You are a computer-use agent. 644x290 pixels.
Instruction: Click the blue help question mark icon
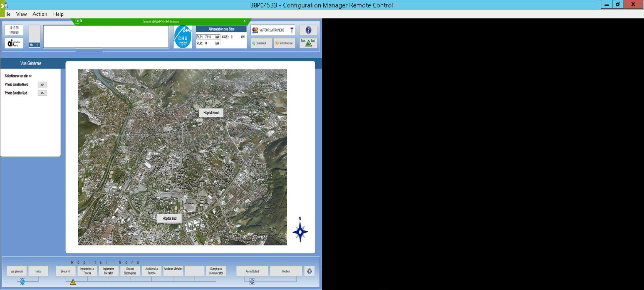click(x=308, y=30)
